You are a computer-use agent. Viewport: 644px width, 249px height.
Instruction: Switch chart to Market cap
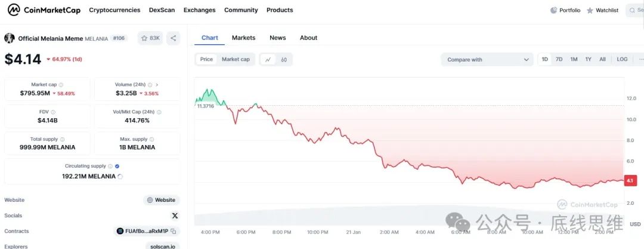[236, 59]
